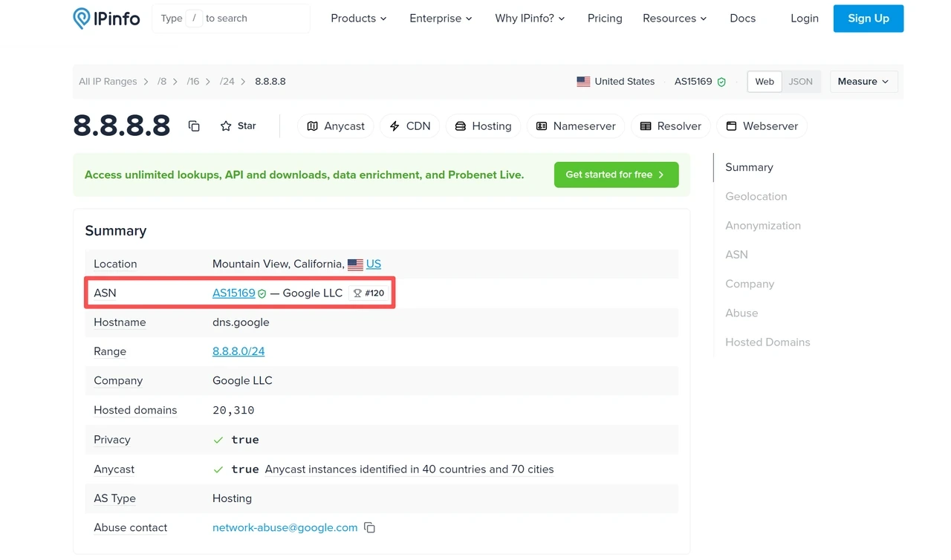Image resolution: width=951 pixels, height=560 pixels.
Task: Jump to Hosted Domains section
Action: (x=767, y=342)
